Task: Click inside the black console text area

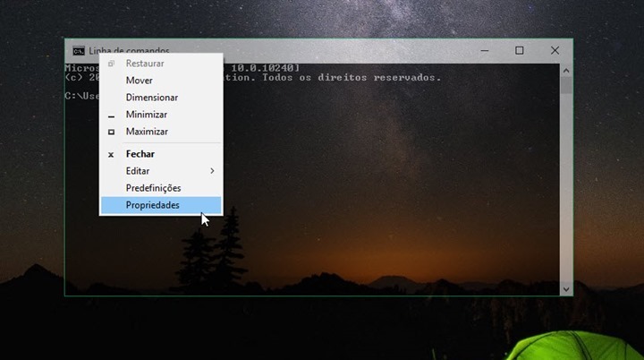Action: click(376, 179)
